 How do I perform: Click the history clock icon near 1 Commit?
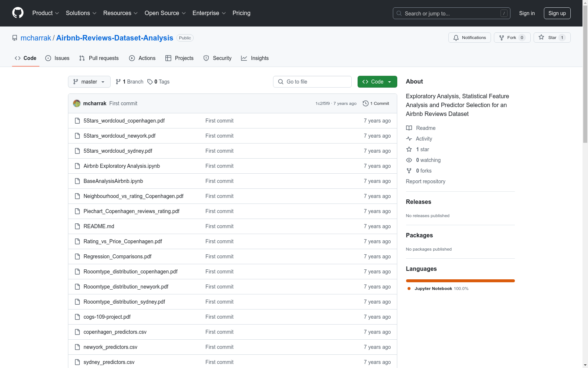point(365,103)
